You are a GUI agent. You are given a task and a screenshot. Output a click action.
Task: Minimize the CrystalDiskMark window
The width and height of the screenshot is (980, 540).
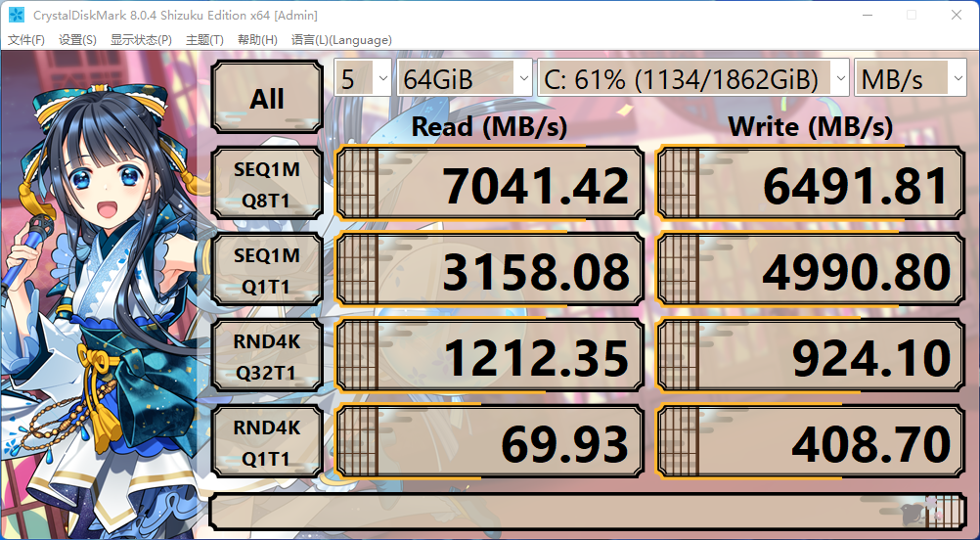point(866,15)
